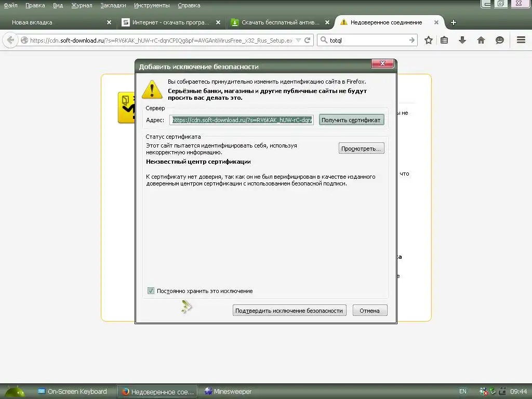This screenshot has height=399, width=532.
Task: Click the first system tray icon with a red X
Action: click(483, 391)
